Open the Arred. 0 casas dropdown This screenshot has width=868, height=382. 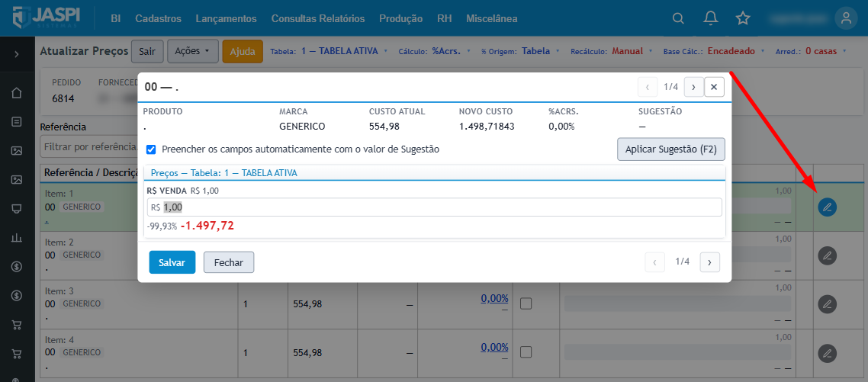point(812,51)
